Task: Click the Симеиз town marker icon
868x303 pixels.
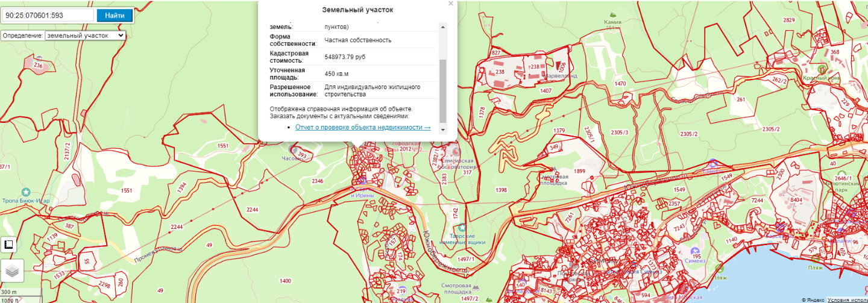Action: 695,250
